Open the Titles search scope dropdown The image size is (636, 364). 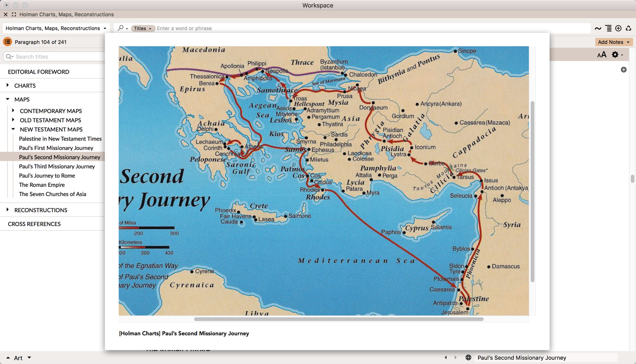pos(143,28)
